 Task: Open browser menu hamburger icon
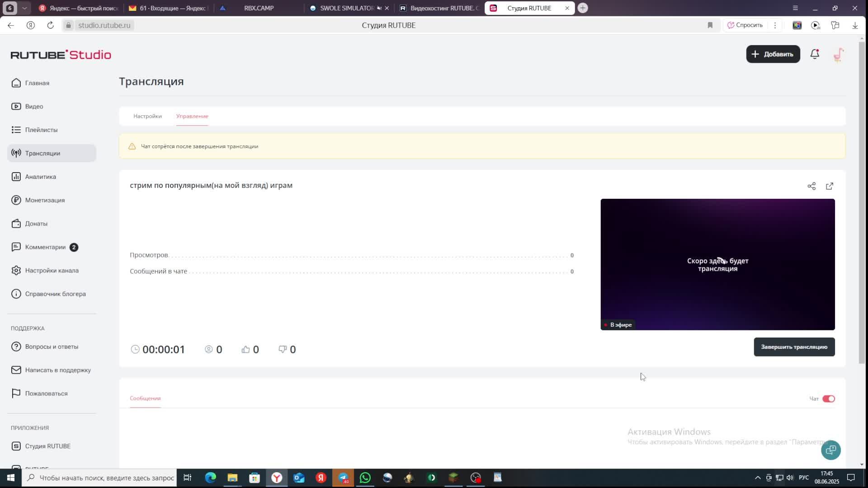[x=795, y=8]
